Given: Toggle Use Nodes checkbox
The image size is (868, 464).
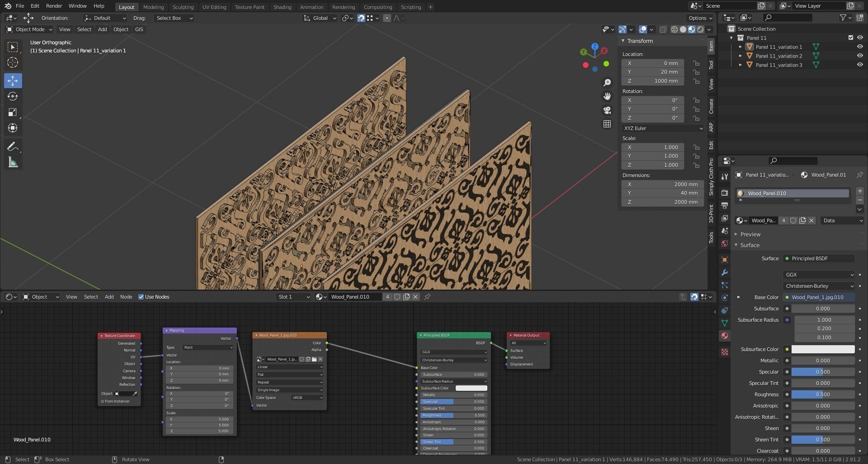Looking at the screenshot, I should click(141, 297).
